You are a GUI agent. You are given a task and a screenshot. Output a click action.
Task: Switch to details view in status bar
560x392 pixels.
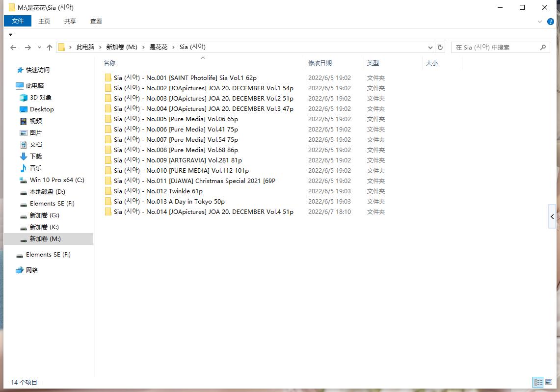click(538, 382)
